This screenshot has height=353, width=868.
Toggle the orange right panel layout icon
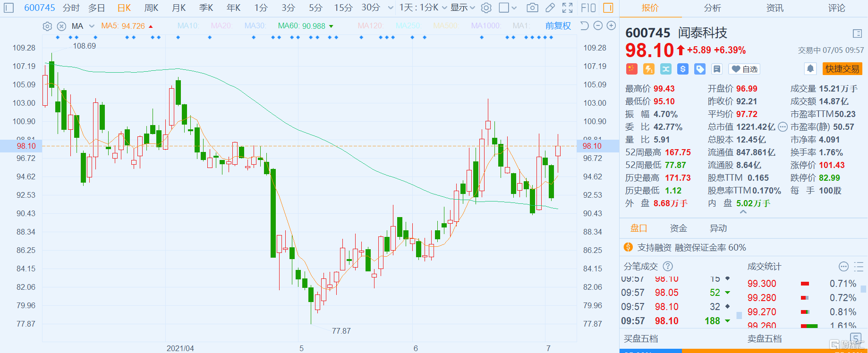pos(608,8)
